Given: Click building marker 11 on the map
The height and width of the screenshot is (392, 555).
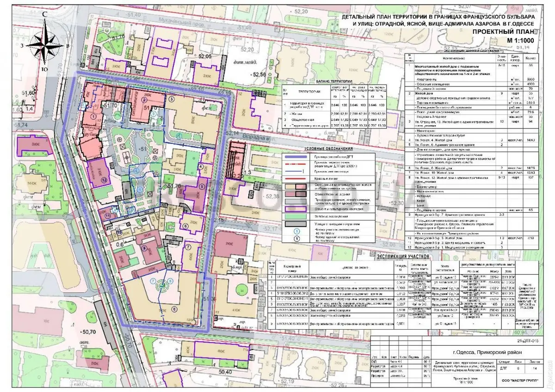Looking at the screenshot, I should pyautogui.click(x=108, y=215).
